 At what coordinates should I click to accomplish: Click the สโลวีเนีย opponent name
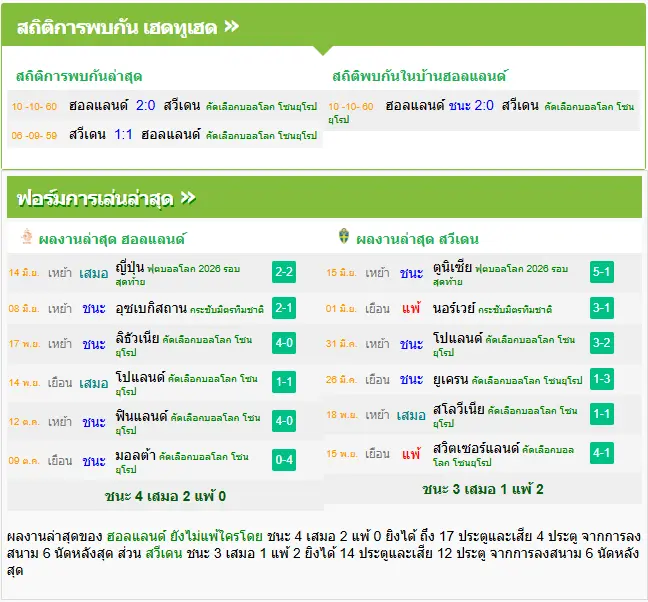[458, 409]
